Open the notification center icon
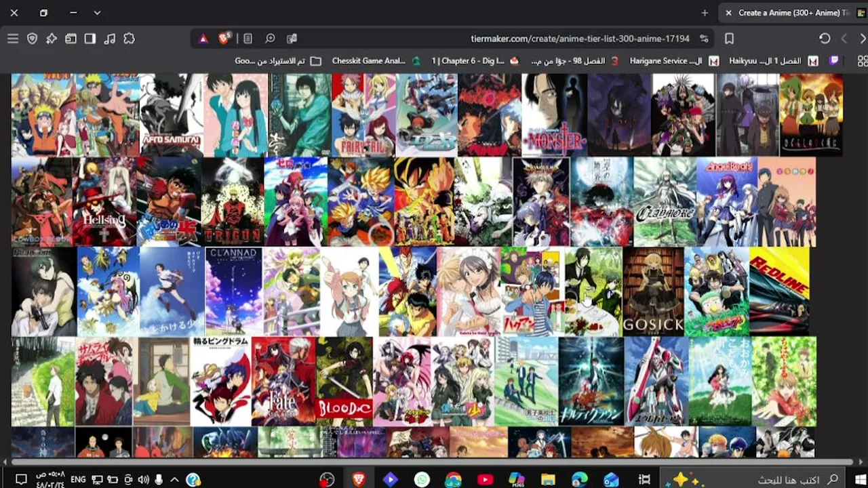Screen dimensions: 868x488 click(x=21, y=479)
